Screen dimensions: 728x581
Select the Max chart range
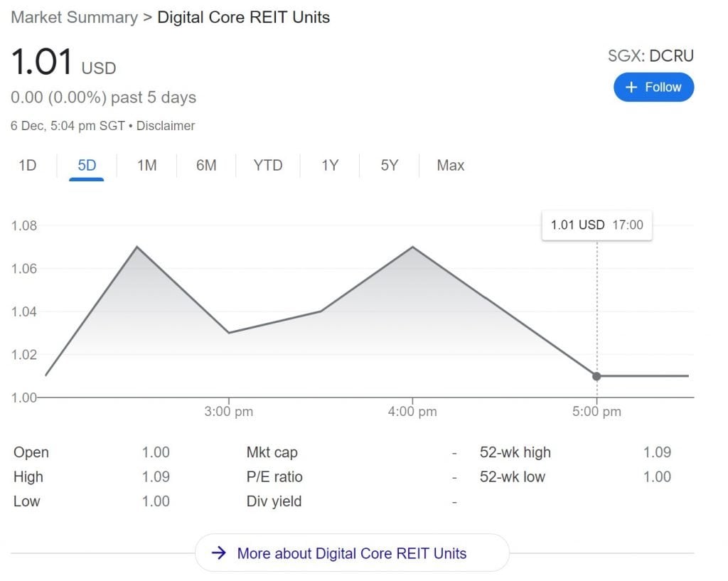450,165
